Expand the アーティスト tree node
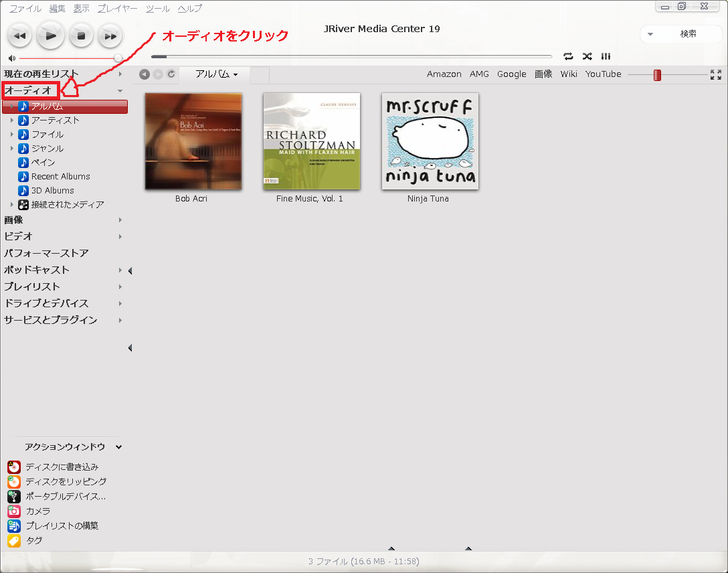 pos(12,120)
